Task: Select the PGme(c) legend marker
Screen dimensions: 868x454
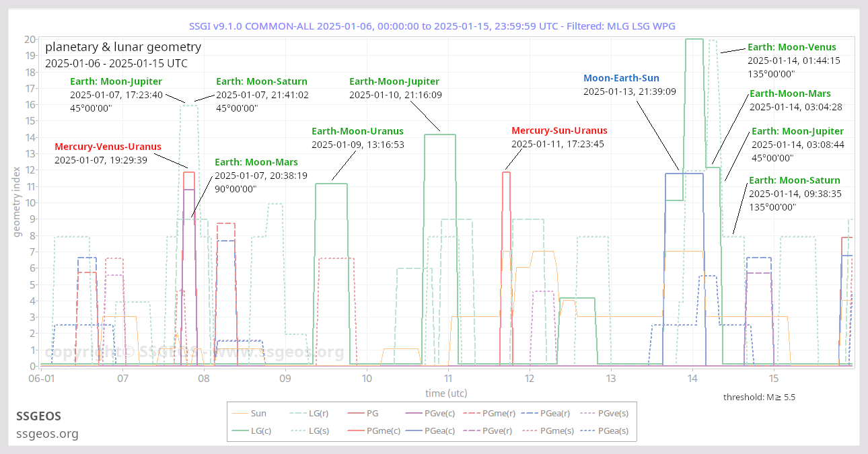Action: (x=357, y=431)
